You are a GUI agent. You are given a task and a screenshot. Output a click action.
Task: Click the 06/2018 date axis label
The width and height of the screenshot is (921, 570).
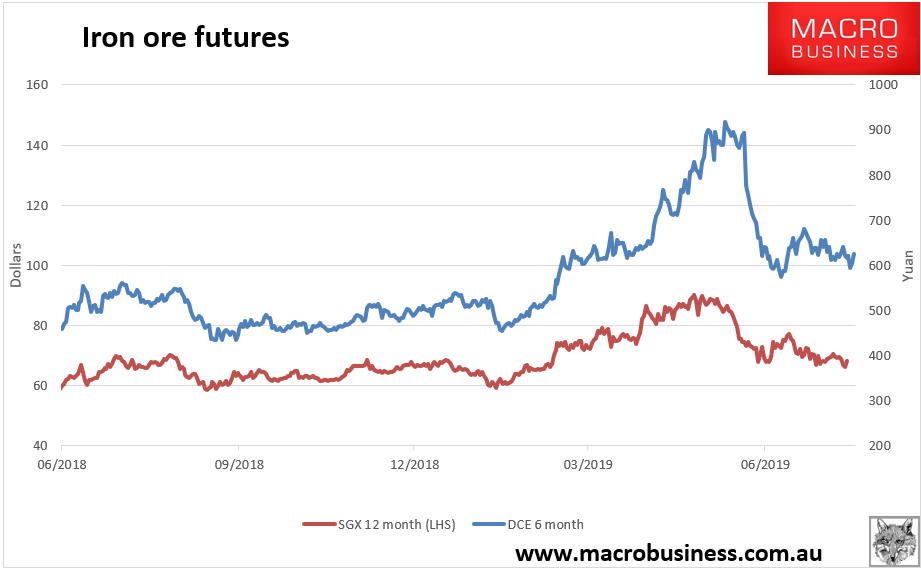pos(62,464)
